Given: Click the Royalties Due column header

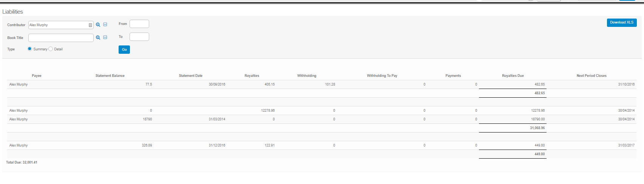Looking at the screenshot, I should click(513, 76).
